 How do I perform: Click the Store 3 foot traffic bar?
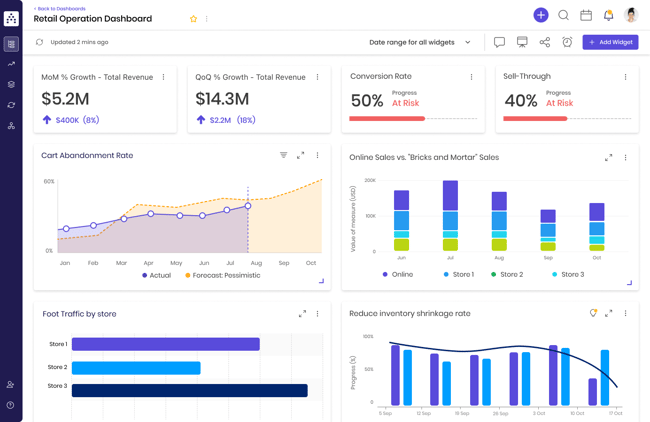[x=189, y=390]
